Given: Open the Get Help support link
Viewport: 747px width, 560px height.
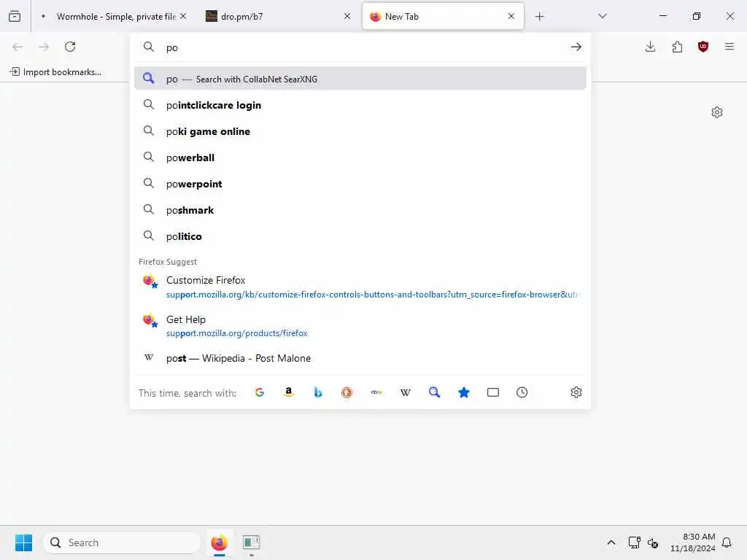Looking at the screenshot, I should [360, 326].
